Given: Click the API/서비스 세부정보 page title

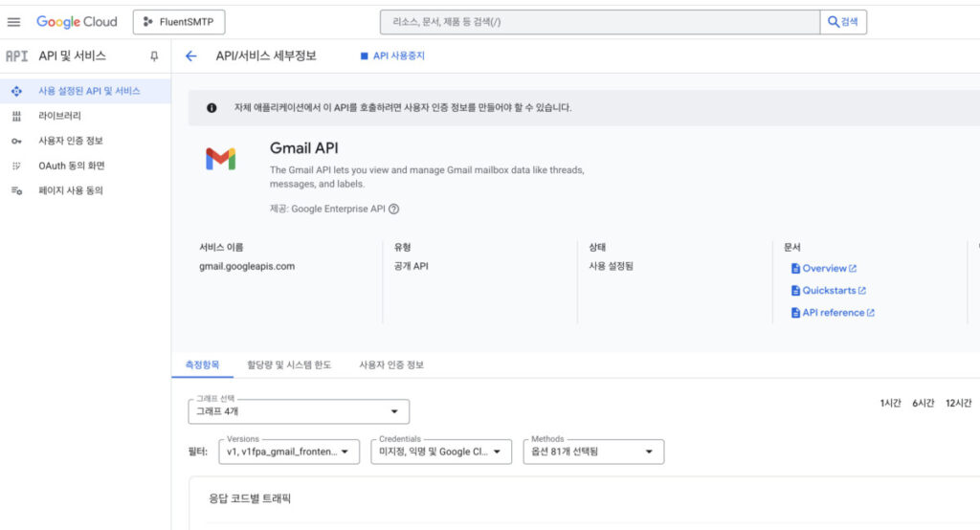Looking at the screenshot, I should tap(266, 56).
